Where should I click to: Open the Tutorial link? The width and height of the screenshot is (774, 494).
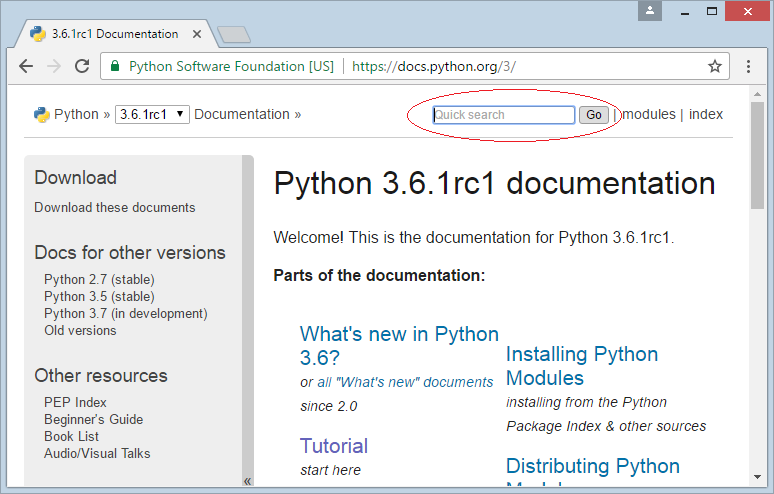[334, 446]
